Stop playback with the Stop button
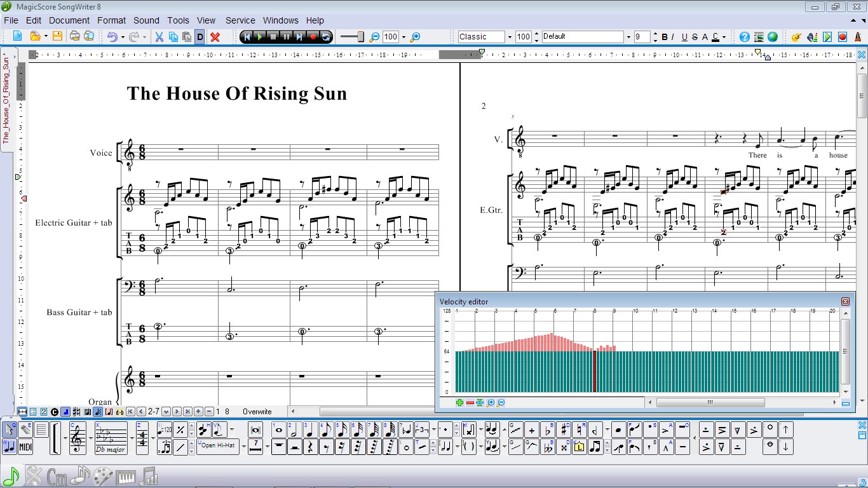868x488 pixels. click(273, 37)
